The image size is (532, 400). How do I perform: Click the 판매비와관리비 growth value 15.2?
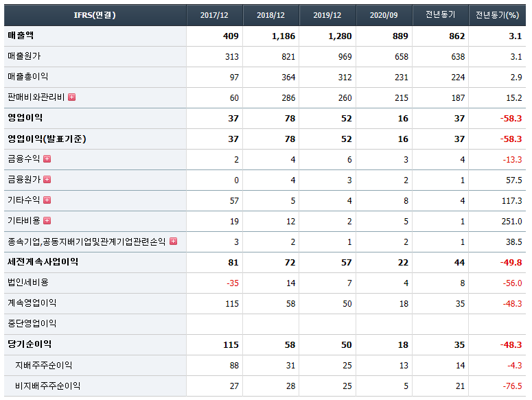pos(514,98)
